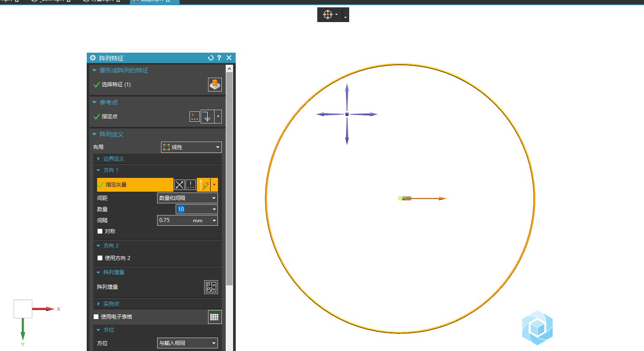Open the 方位 与输入相同 dropdown
The width and height of the screenshot is (644, 351).
[x=187, y=343]
